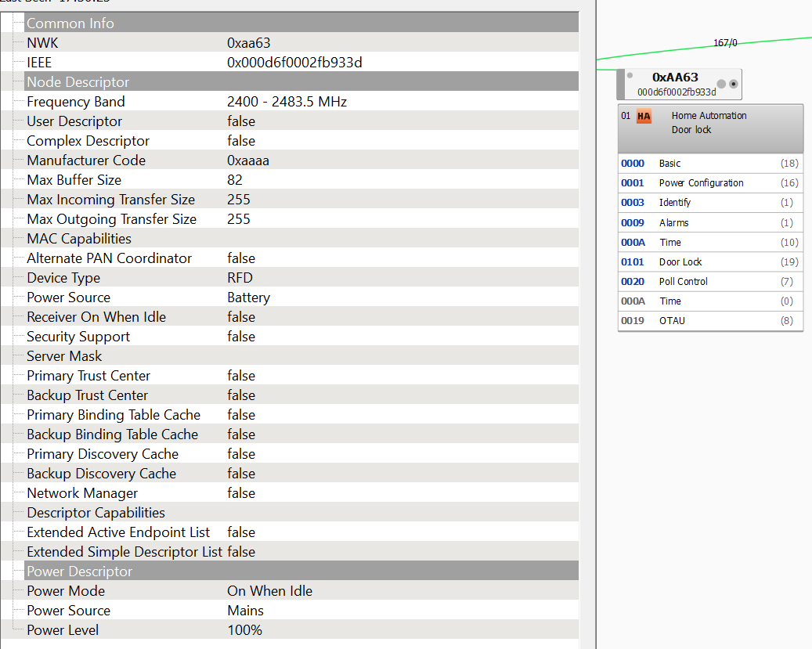This screenshot has width=812, height=649.
Task: Open the 0009 Alarms cluster
Action: tap(710, 222)
